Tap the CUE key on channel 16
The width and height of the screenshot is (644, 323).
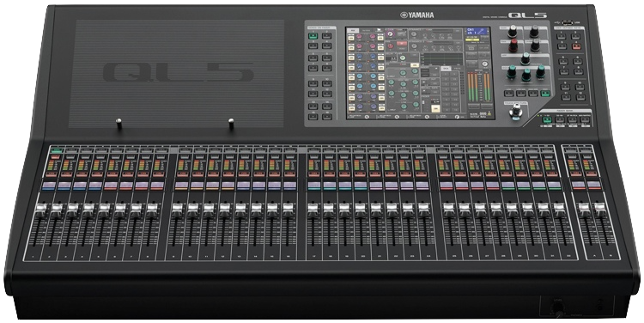pos(290,157)
